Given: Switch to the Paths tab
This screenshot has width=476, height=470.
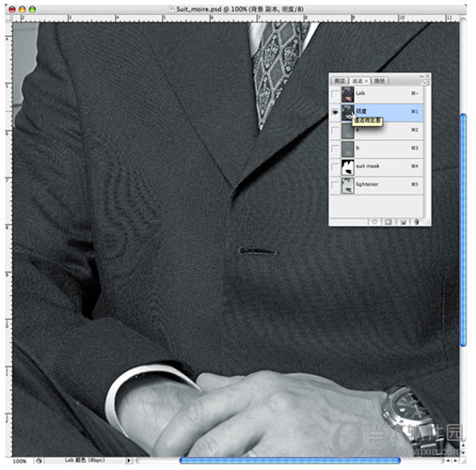Looking at the screenshot, I should 380,81.
